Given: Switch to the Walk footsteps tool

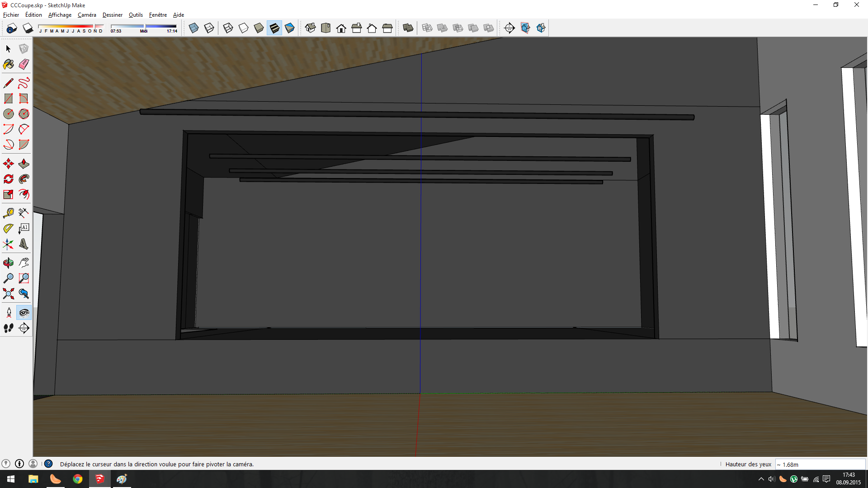Looking at the screenshot, I should 8,328.
